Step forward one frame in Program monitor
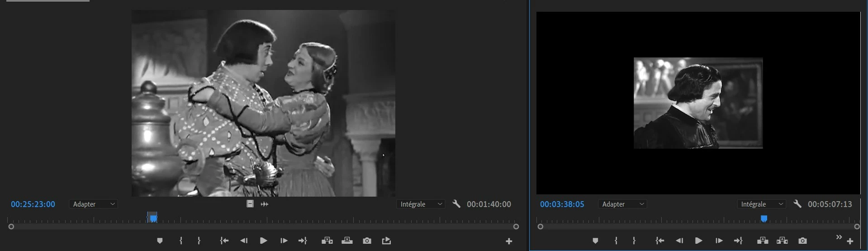Viewport: 868px width, 251px height. tap(719, 241)
